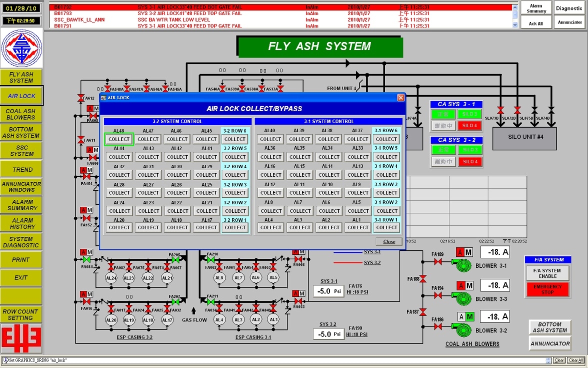The width and height of the screenshot is (588, 368).
Task: Open Alarm Summary at top right
Action: (x=536, y=8)
